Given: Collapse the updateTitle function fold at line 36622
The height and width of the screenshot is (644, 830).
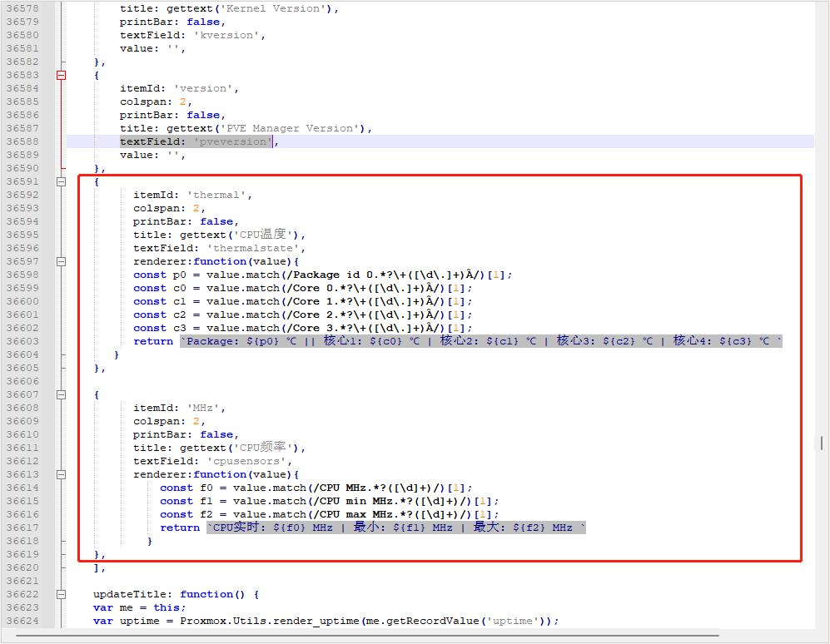Looking at the screenshot, I should coord(62,594).
